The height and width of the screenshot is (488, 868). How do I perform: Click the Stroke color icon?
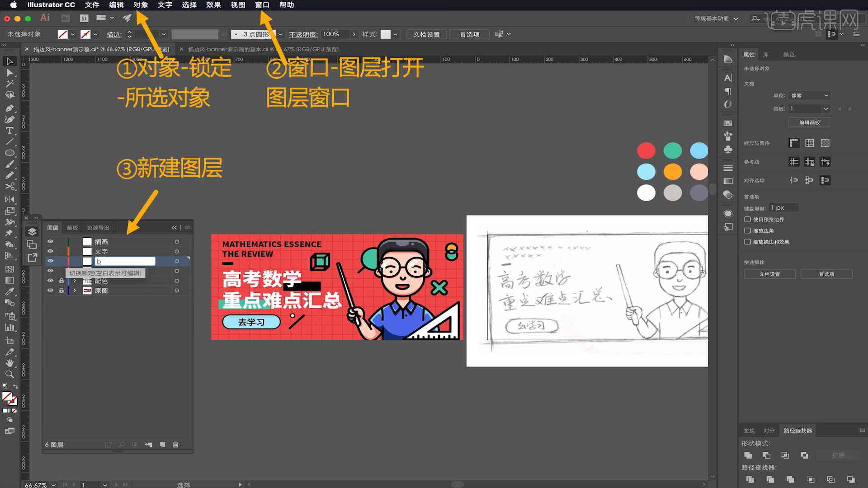pos(86,34)
